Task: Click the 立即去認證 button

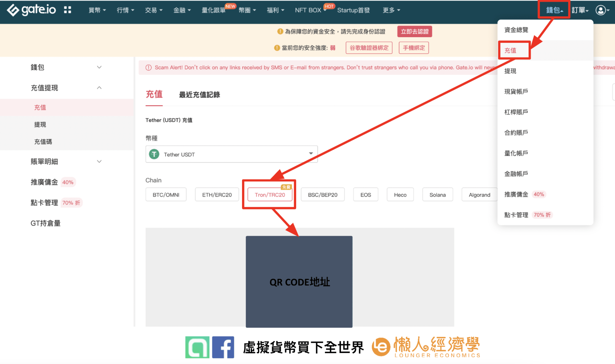Action: [415, 31]
